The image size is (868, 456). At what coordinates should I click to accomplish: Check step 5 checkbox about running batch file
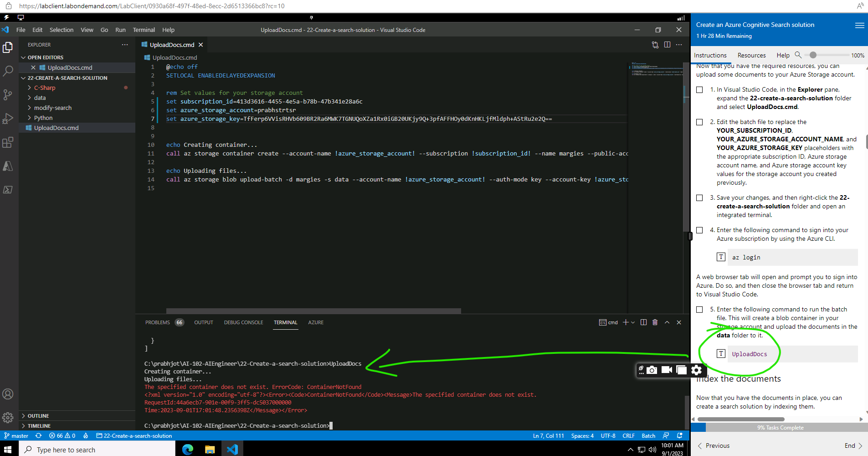pyautogui.click(x=699, y=310)
